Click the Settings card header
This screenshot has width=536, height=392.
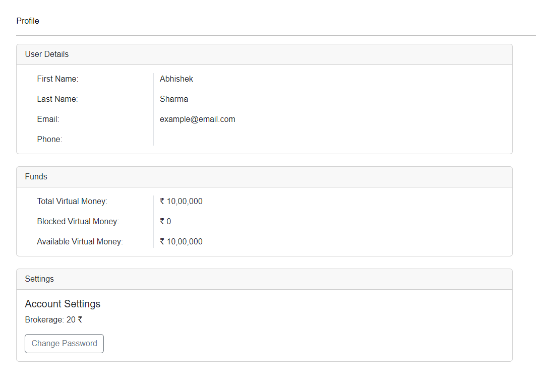pos(39,279)
